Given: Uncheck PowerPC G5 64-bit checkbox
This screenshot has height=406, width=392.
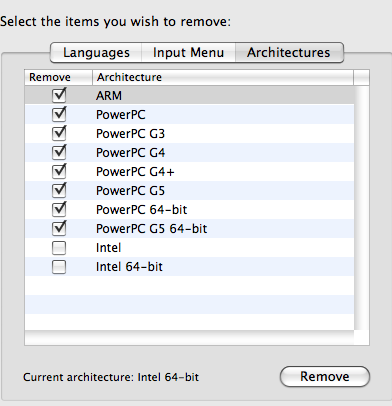Looking at the screenshot, I should tap(59, 229).
